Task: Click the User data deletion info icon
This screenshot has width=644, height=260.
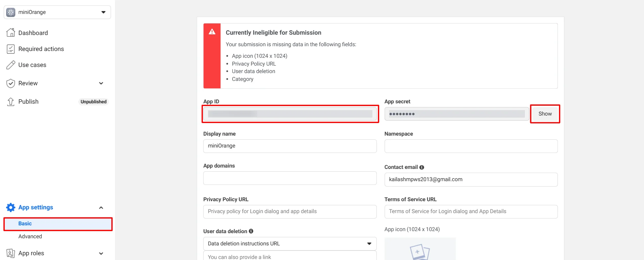Action: point(251,231)
